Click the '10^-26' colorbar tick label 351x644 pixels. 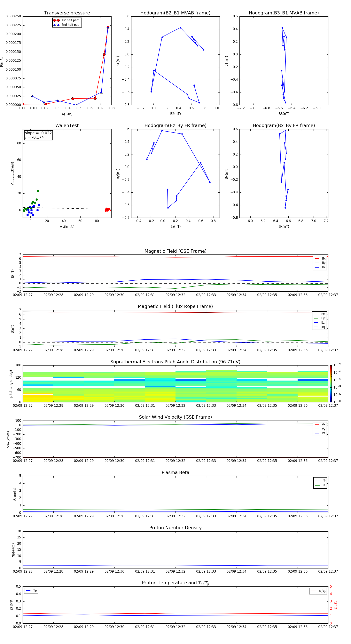coord(337,365)
